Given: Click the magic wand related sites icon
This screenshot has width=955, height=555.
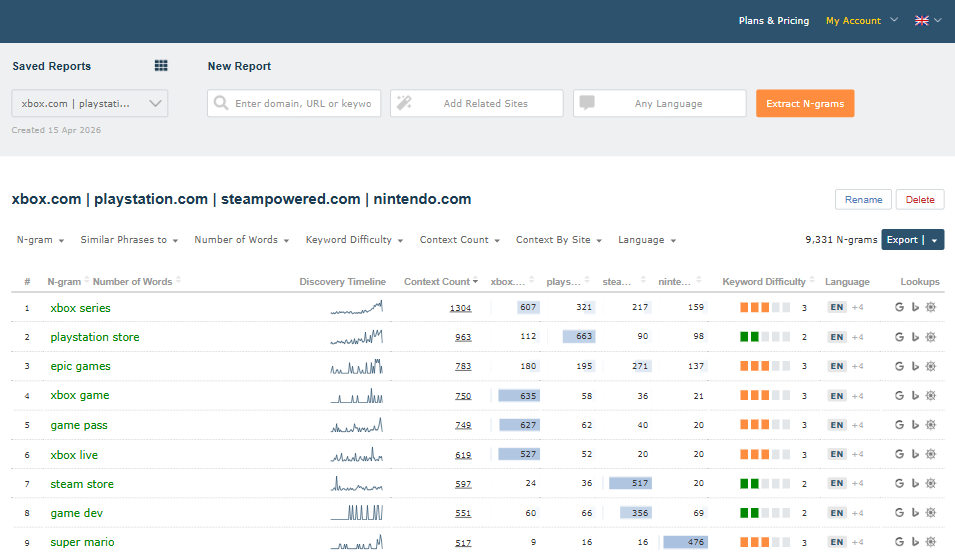Looking at the screenshot, I should click(x=404, y=102).
